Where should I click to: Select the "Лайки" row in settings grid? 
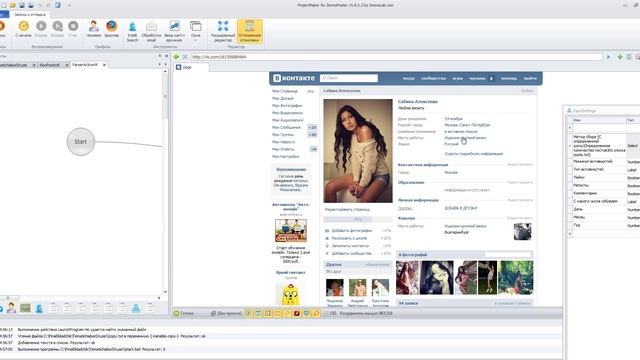pos(604,178)
